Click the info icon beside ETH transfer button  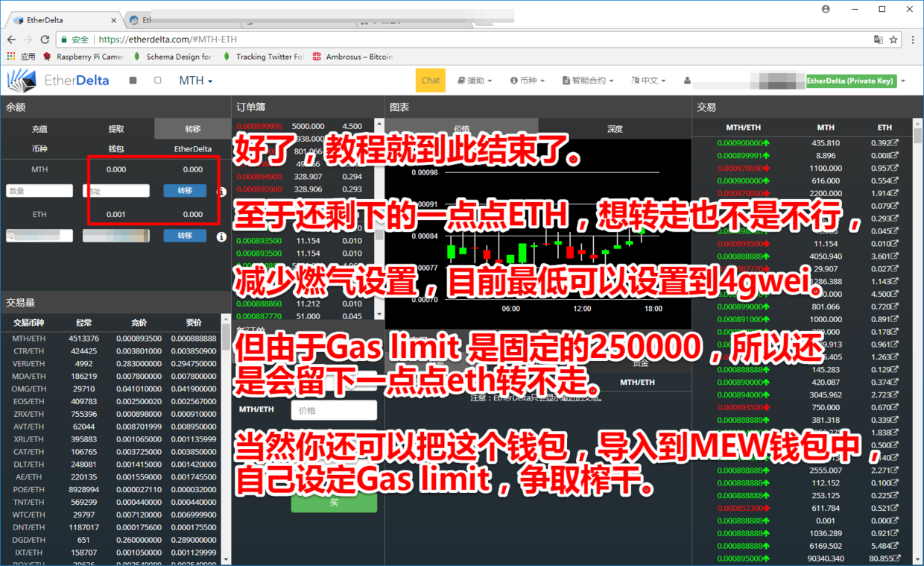coord(221,236)
